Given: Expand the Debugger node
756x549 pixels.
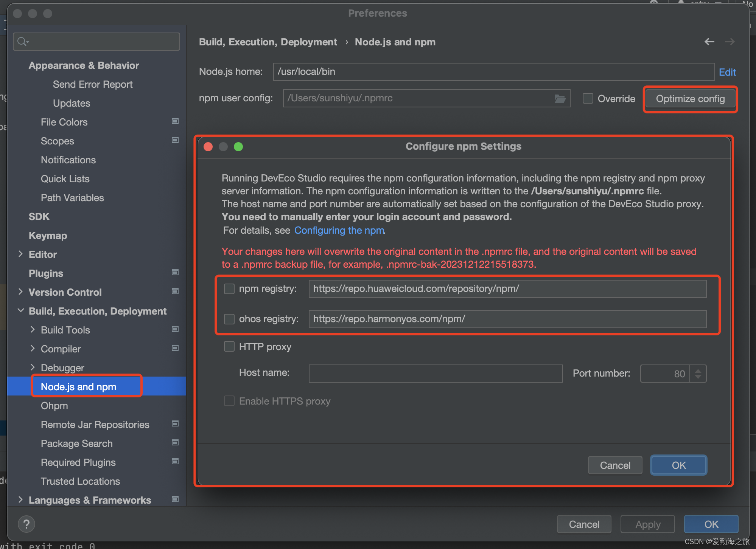Looking at the screenshot, I should click(33, 368).
